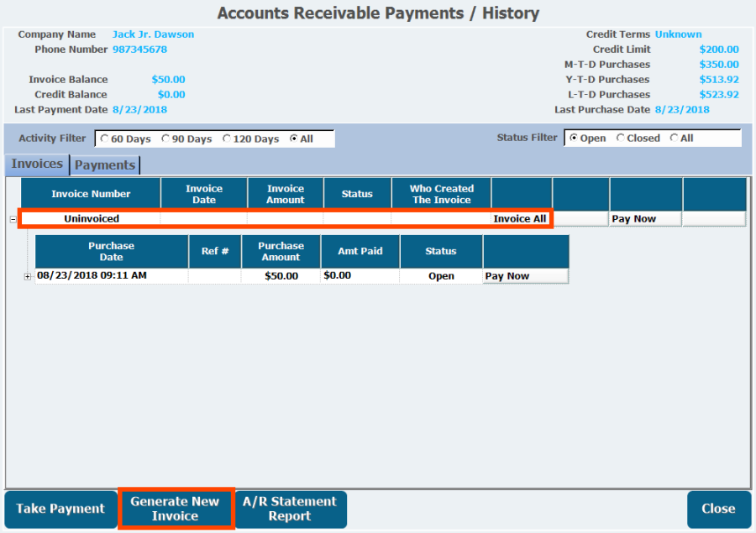
Task: Set Status Filter to Open
Action: (x=573, y=138)
